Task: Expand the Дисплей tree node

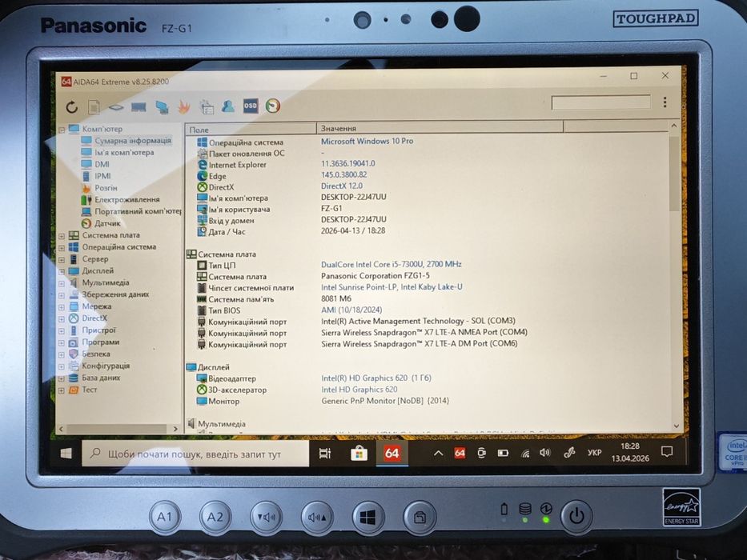Action: 62,272
